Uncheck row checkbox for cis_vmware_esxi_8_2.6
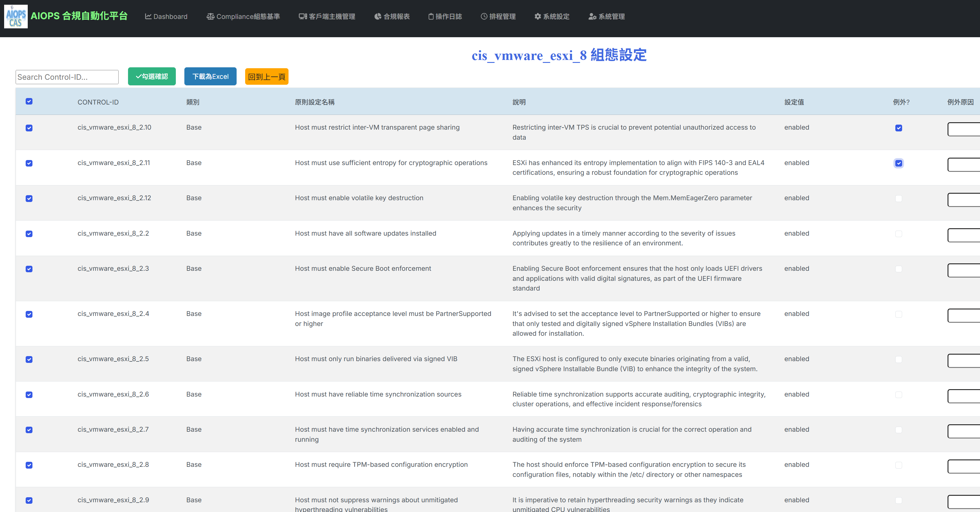 (x=29, y=395)
